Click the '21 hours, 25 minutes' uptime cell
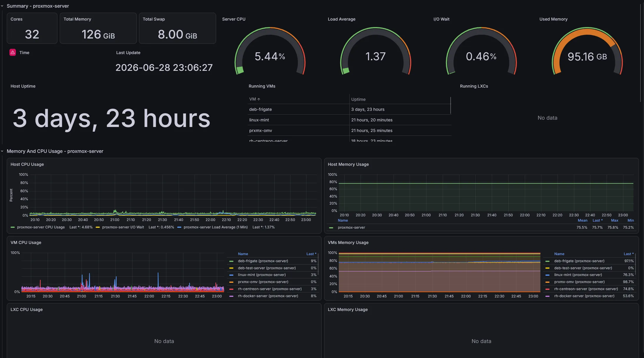The height and width of the screenshot is (358, 644). (372, 131)
